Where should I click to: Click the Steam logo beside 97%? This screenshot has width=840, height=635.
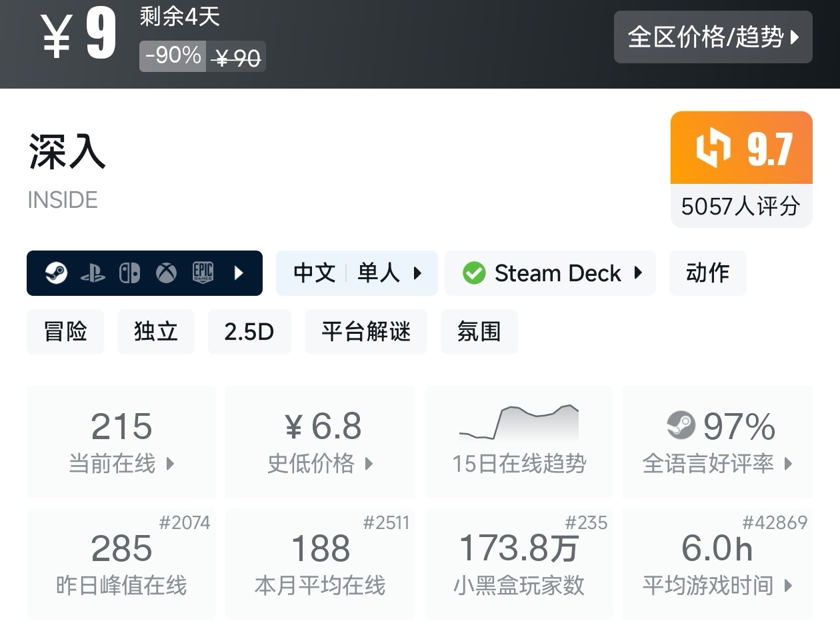tap(681, 426)
